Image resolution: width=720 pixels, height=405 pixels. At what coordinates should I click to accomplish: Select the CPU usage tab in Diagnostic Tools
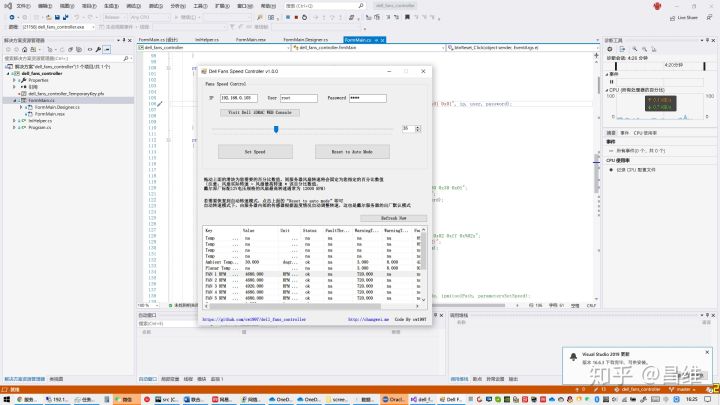[645, 133]
